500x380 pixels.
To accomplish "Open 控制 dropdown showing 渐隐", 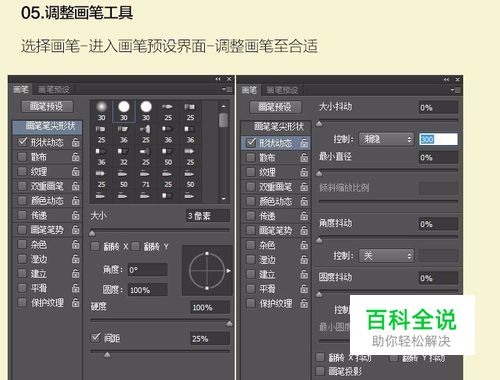I will coord(386,139).
